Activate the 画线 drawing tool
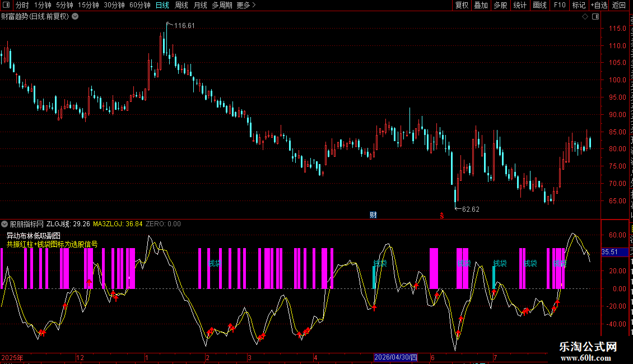This screenshot has width=633, height=364. coord(540,5)
